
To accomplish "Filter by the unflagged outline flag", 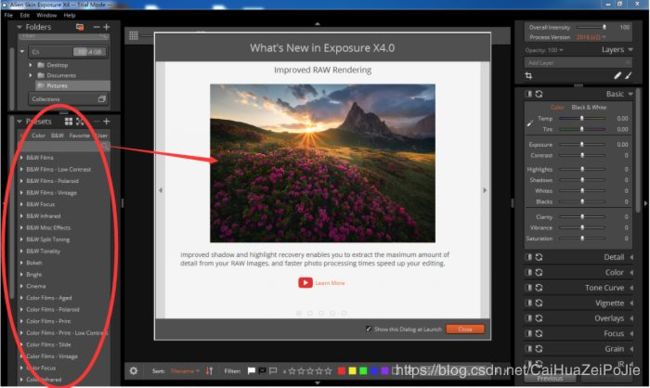I will [x=273, y=371].
